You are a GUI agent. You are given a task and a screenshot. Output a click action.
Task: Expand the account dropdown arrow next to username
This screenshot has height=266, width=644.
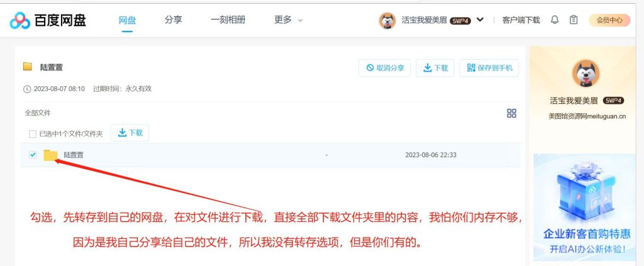[480, 19]
